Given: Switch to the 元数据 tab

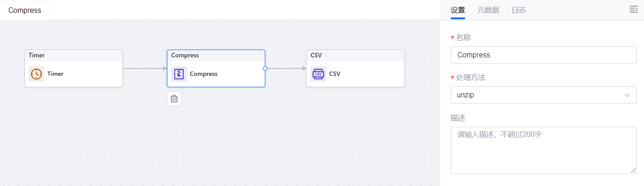Looking at the screenshot, I should click(488, 10).
